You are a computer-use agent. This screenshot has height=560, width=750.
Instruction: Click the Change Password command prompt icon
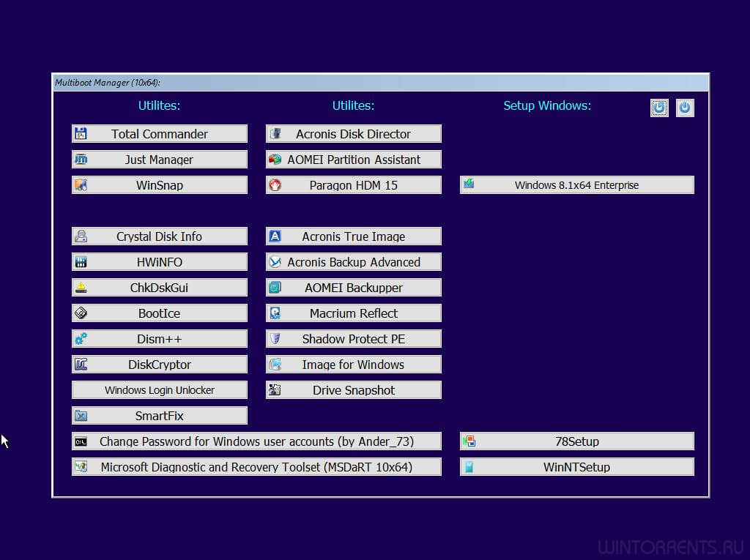click(x=81, y=441)
